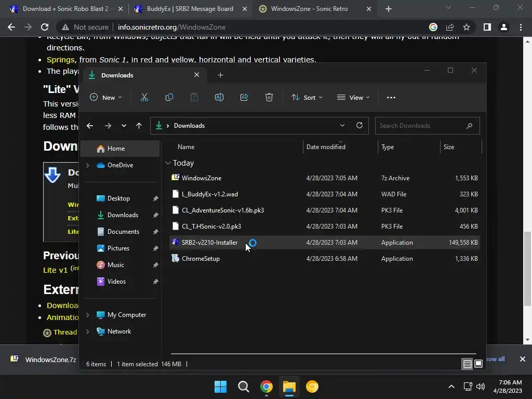Screen dimensions: 532x399
Task: Open a new Chrome tab
Action: click(x=389, y=9)
